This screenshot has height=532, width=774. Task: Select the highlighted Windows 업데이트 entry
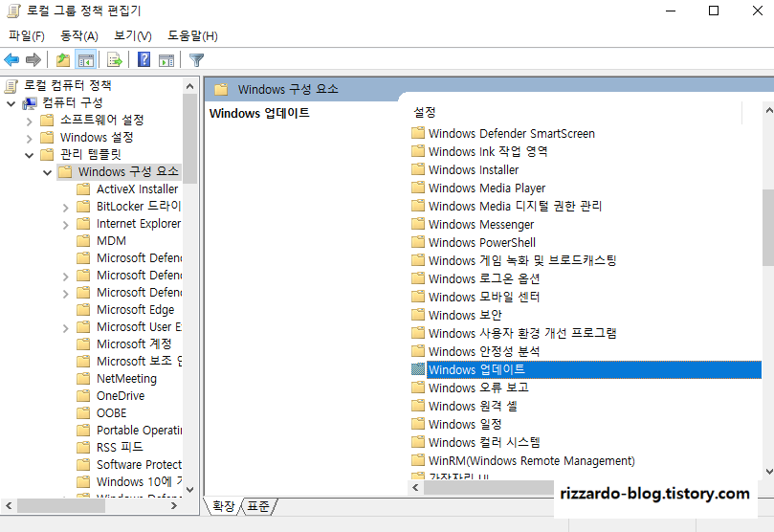click(x=594, y=369)
